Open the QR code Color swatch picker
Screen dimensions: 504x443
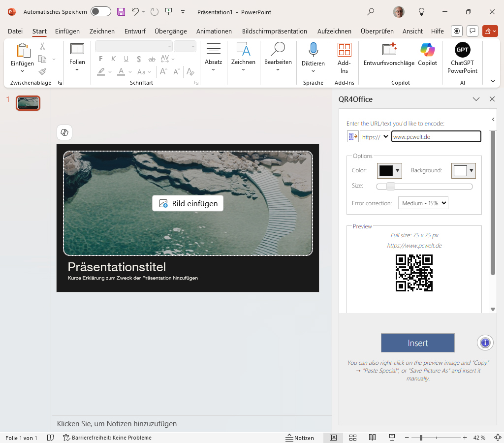click(389, 170)
